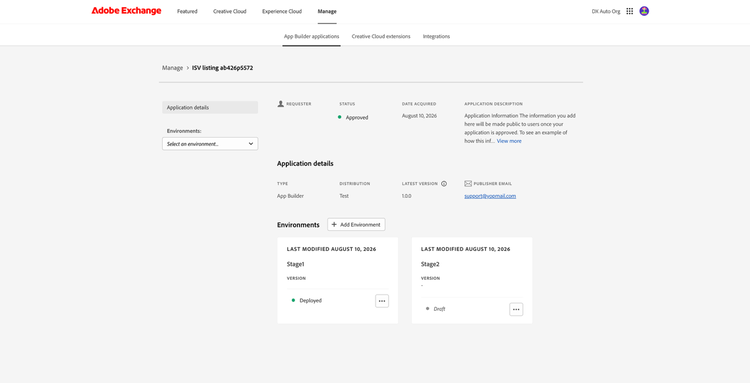Open the Experience Cloud menu
Screen dimensions: 750x383
click(x=282, y=11)
